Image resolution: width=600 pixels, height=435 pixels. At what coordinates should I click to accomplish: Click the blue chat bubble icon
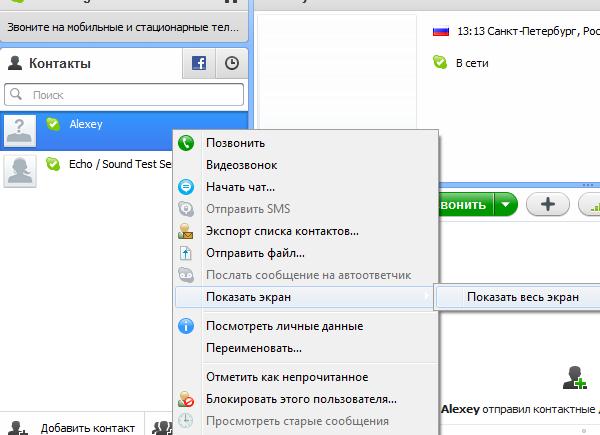point(186,187)
